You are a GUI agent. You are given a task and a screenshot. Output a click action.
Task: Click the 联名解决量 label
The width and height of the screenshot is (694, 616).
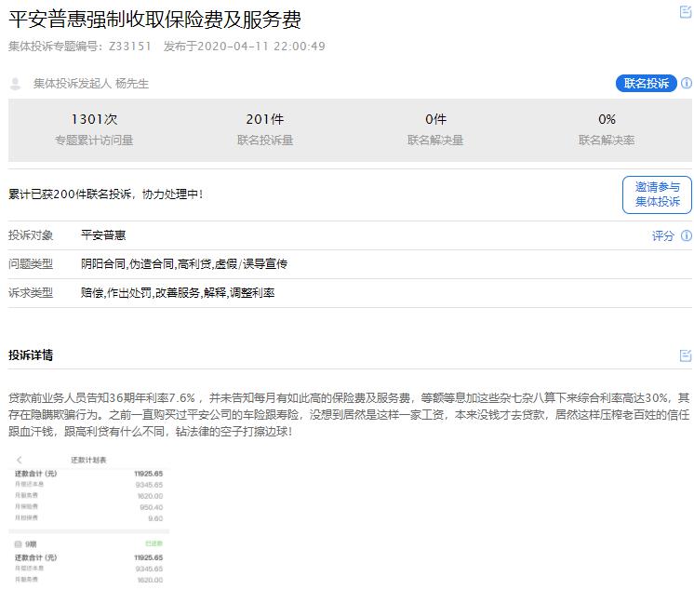(435, 141)
